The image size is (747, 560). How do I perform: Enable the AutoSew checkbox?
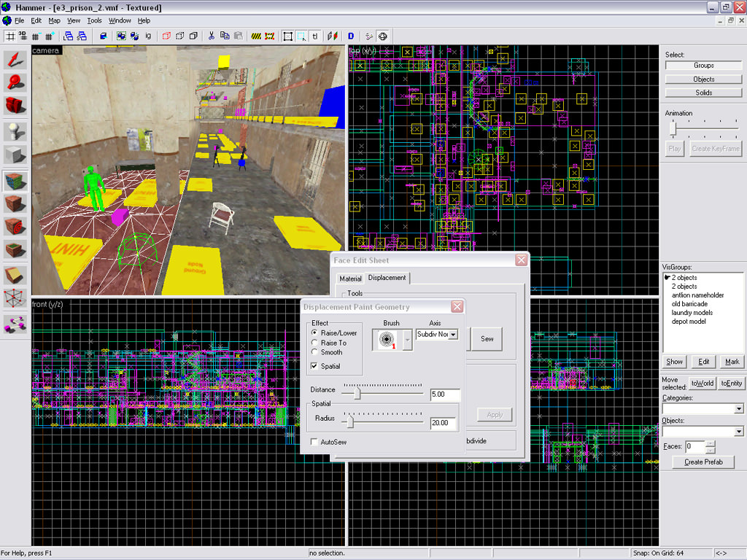[314, 442]
